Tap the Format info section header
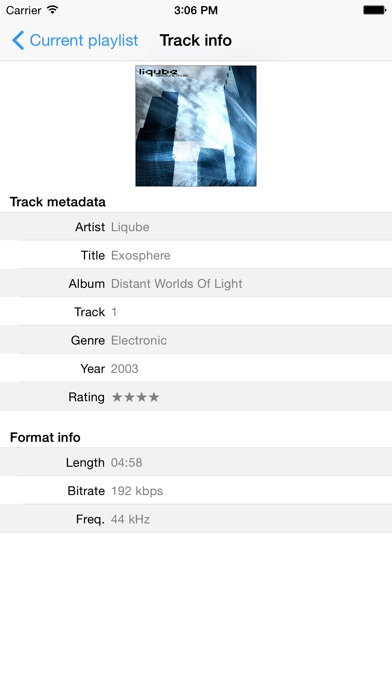The width and height of the screenshot is (392, 696). pos(45,437)
